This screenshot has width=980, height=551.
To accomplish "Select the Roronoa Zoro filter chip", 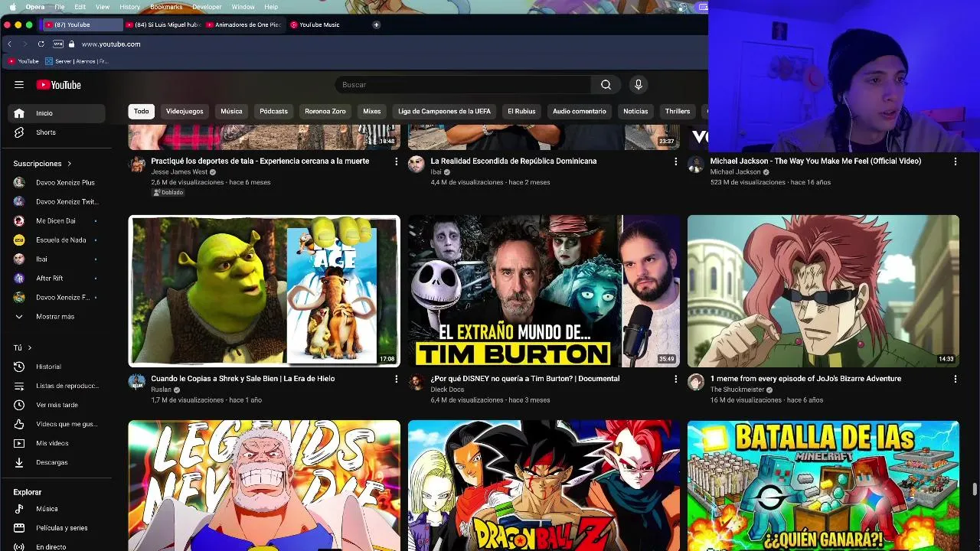I will (x=325, y=112).
